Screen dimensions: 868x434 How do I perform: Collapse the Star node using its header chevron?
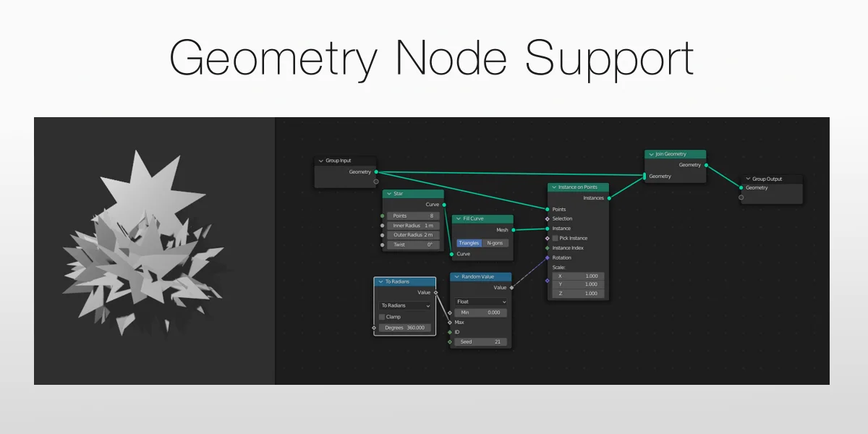point(388,194)
